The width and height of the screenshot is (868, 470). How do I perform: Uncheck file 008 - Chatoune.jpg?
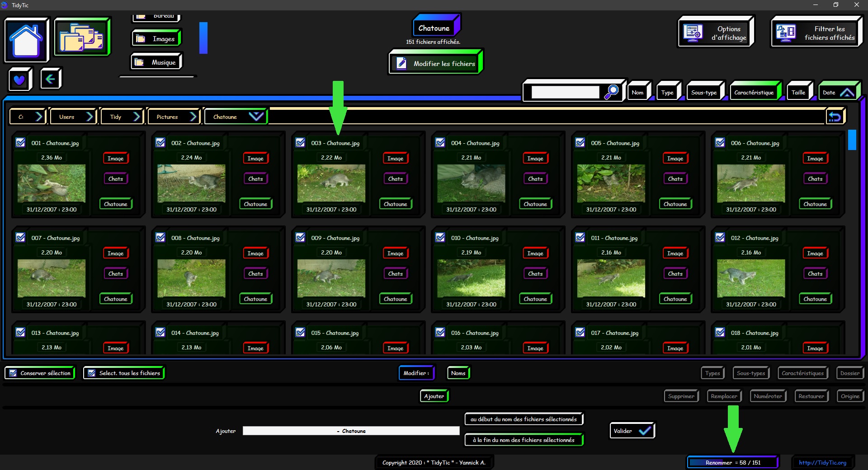coord(160,238)
